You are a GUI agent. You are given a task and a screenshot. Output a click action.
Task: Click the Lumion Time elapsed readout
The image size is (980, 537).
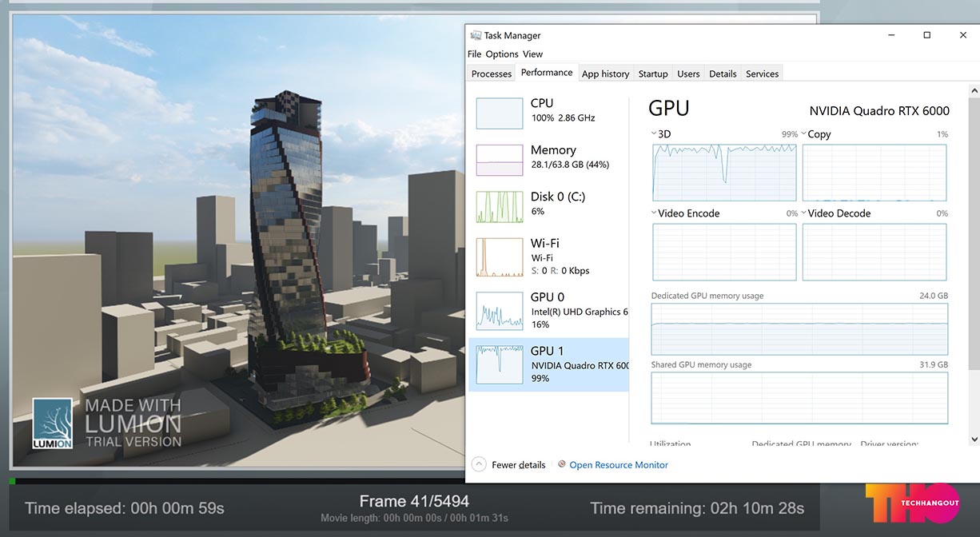click(125, 508)
